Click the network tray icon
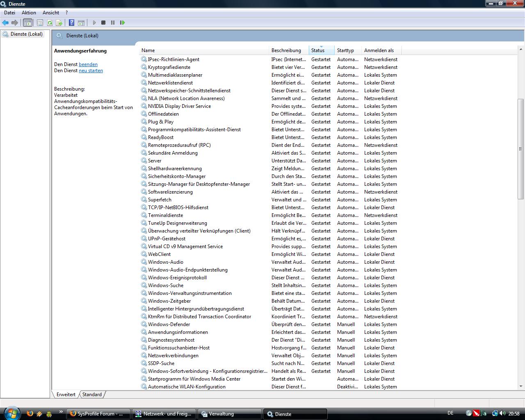 click(495, 413)
